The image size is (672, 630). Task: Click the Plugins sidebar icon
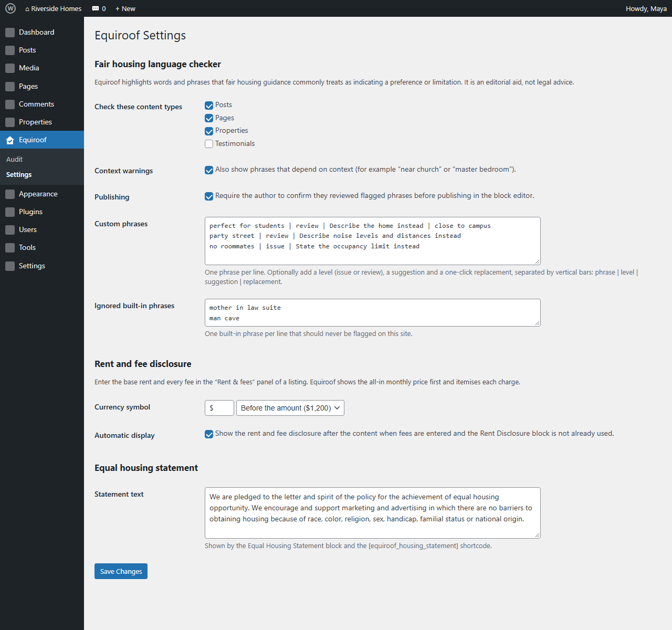[x=10, y=212]
